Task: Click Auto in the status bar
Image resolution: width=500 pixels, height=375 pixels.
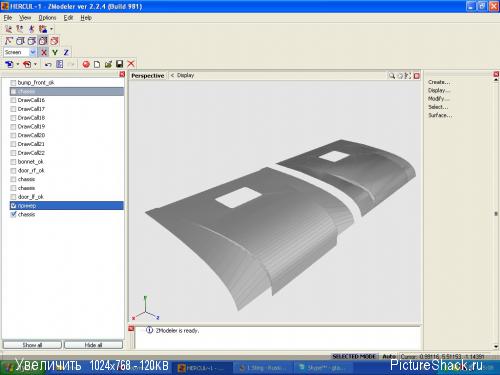Action: [389, 356]
